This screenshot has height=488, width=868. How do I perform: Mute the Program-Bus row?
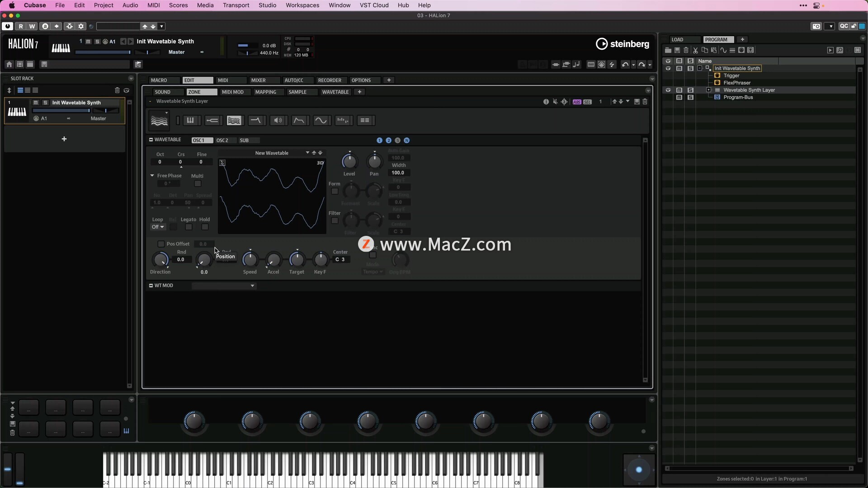(679, 97)
